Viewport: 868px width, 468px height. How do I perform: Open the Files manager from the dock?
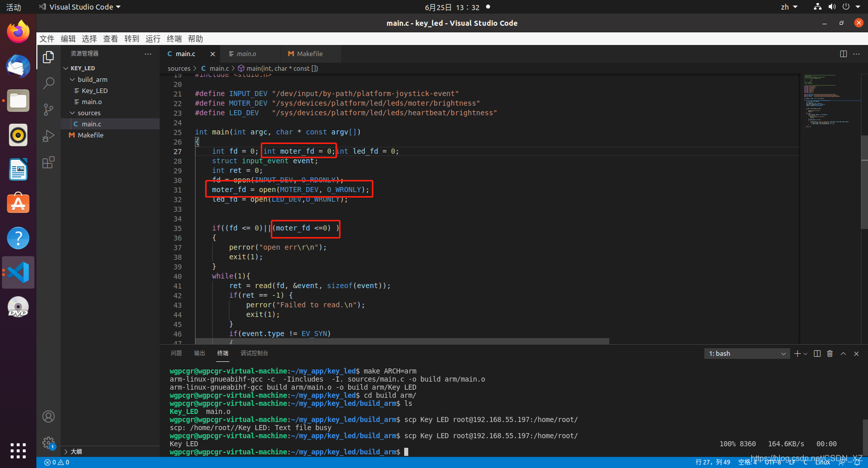point(18,101)
